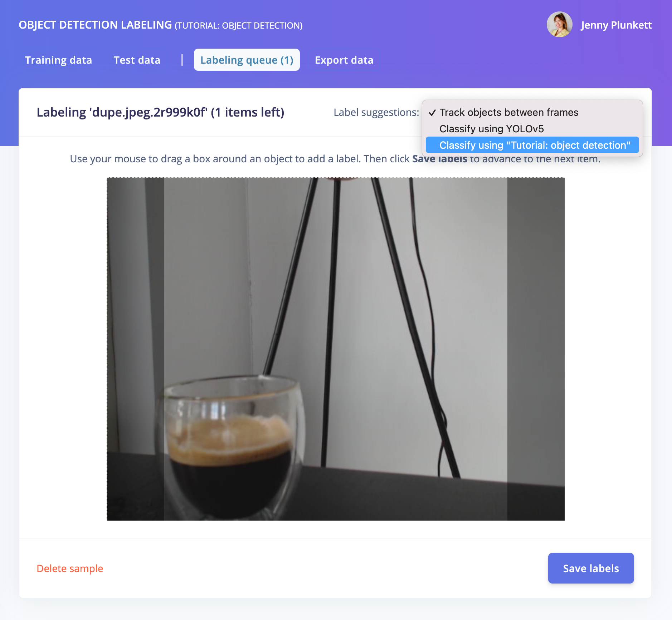Click the Label suggestions label

376,112
